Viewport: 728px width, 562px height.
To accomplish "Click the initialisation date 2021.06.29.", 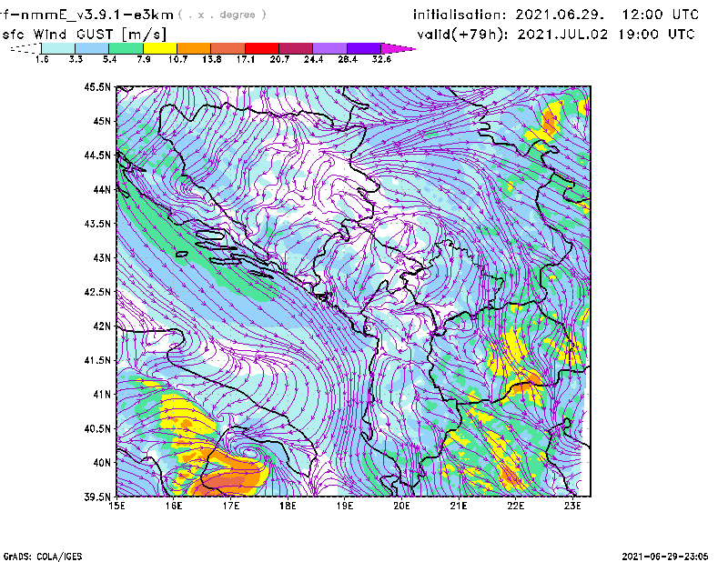I will pos(560,15).
